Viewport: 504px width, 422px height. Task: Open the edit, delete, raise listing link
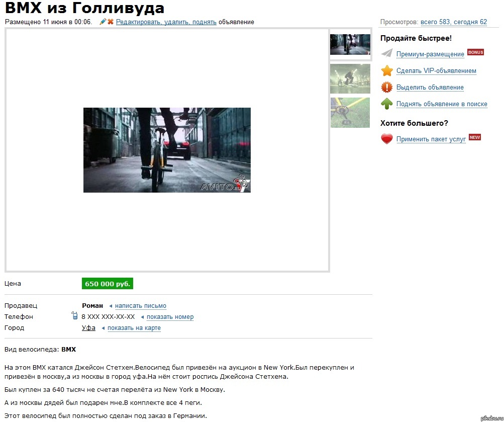pyautogui.click(x=166, y=22)
